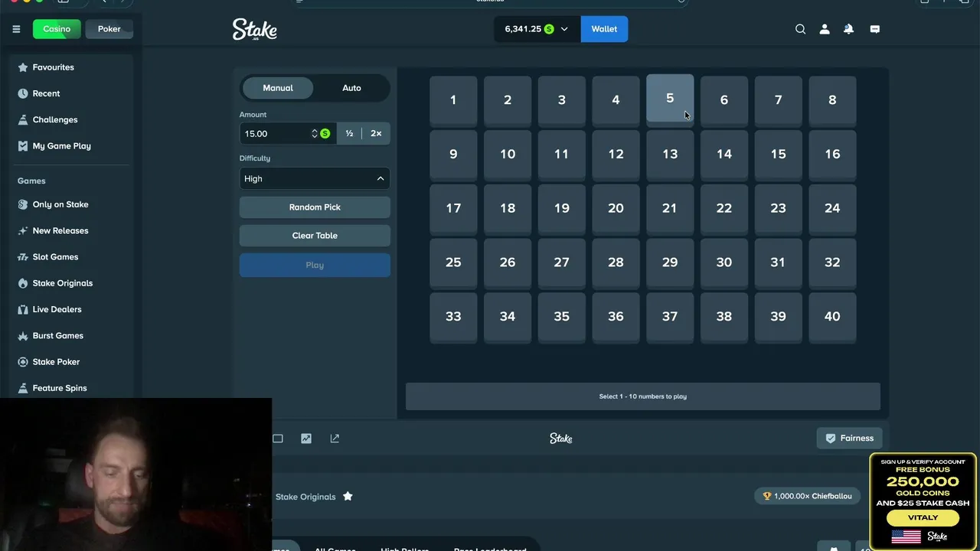
Task: Toggle keno number 40 tile
Action: [832, 316]
